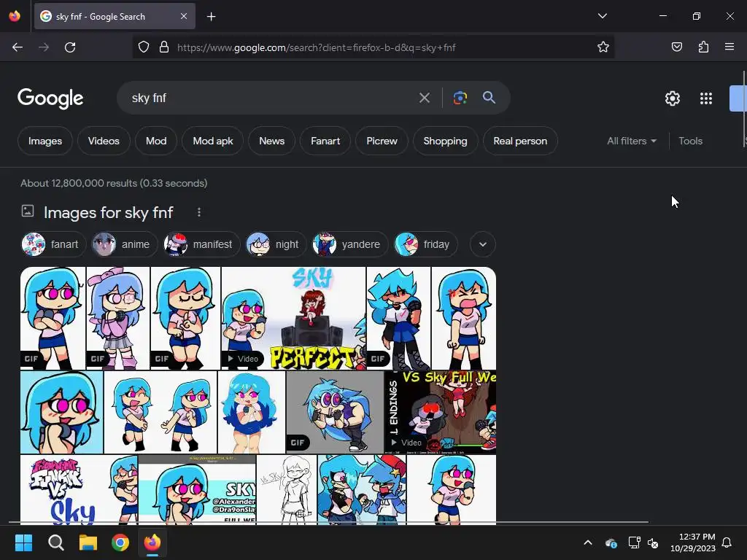Screen dimensions: 747x560
Task: Close the sky fnf Google Search tab
Action: click(184, 16)
